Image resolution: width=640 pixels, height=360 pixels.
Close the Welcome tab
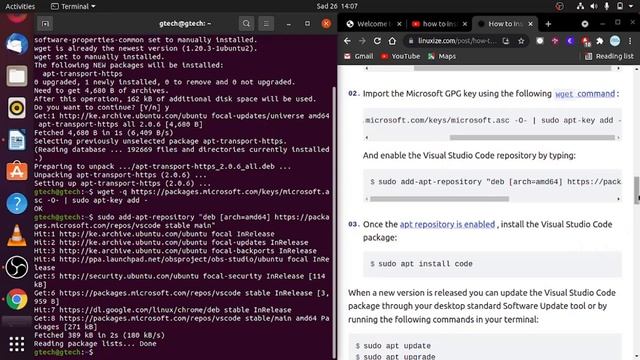click(x=399, y=24)
